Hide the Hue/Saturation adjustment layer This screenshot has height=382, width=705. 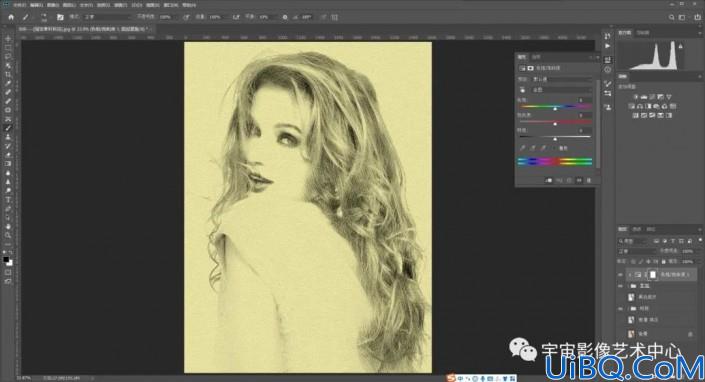click(x=620, y=275)
